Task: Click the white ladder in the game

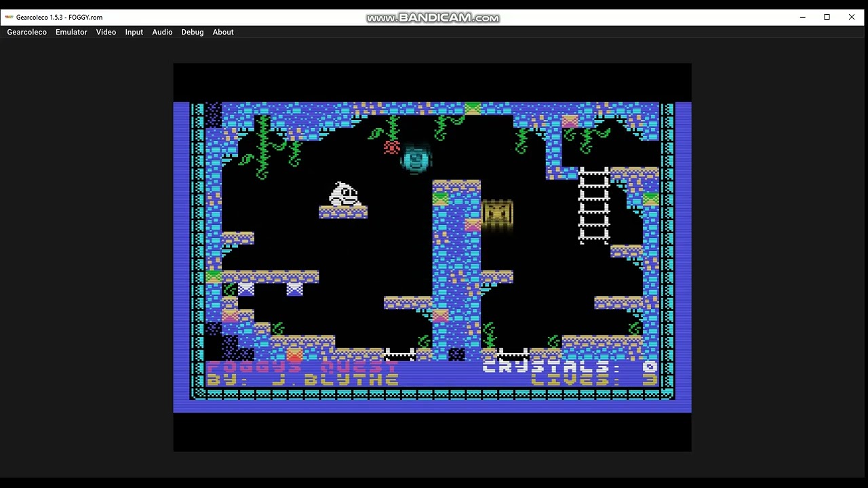Action: point(594,205)
